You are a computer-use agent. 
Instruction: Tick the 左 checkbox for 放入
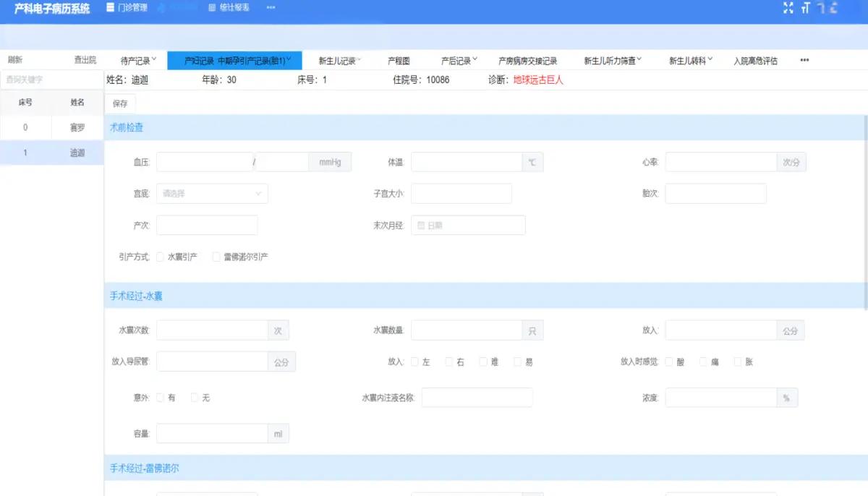click(x=415, y=362)
